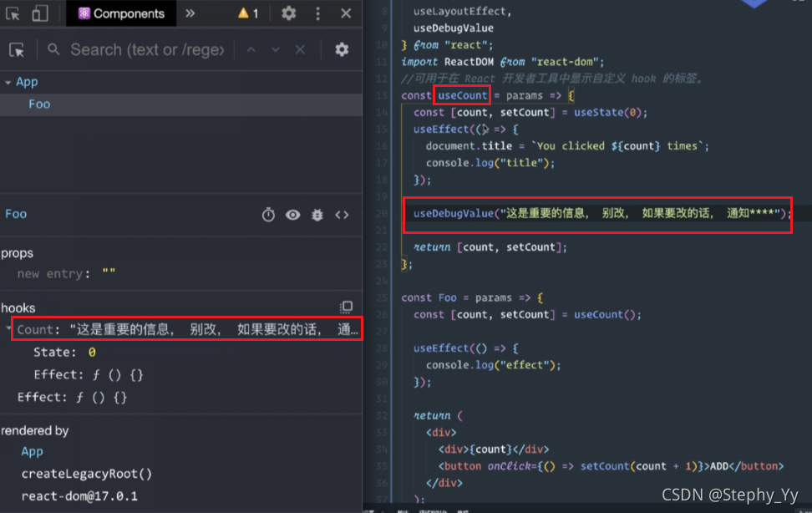The height and width of the screenshot is (513, 812).
Task: View Foo source code icon
Action: pyautogui.click(x=342, y=215)
